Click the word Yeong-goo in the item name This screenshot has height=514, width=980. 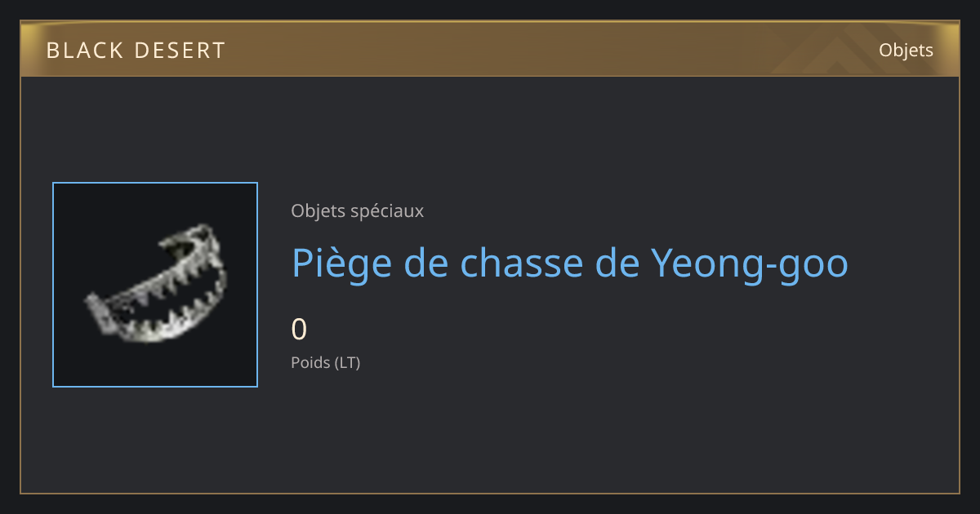click(x=749, y=263)
